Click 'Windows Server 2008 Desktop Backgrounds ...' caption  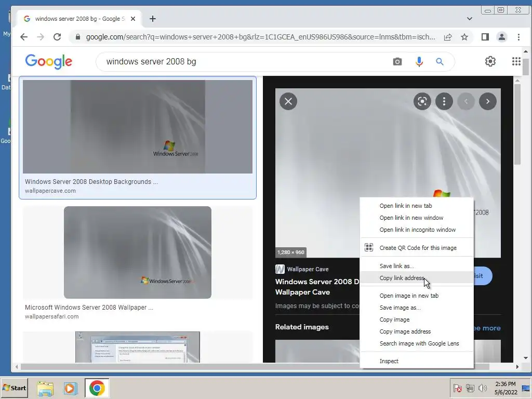click(91, 182)
